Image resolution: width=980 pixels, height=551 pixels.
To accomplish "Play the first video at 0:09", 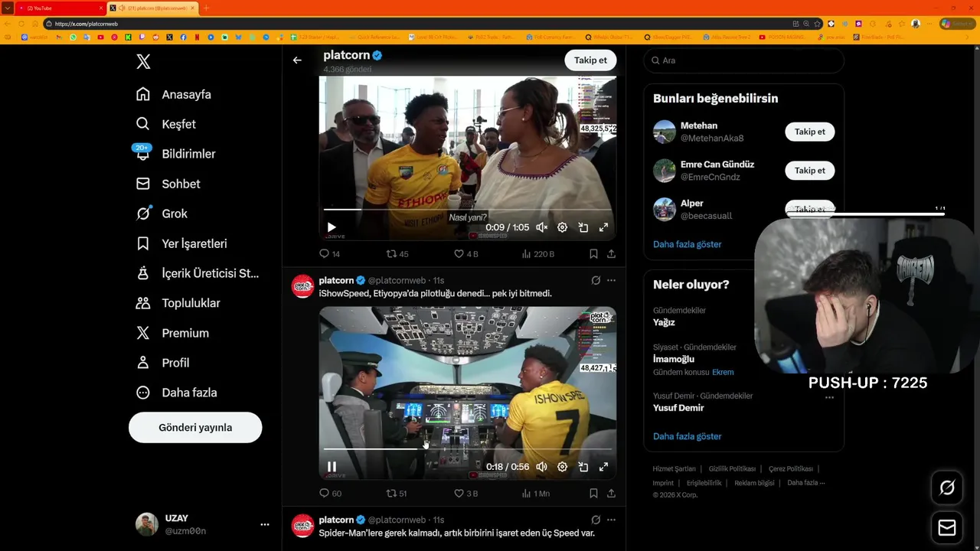I will pyautogui.click(x=332, y=227).
